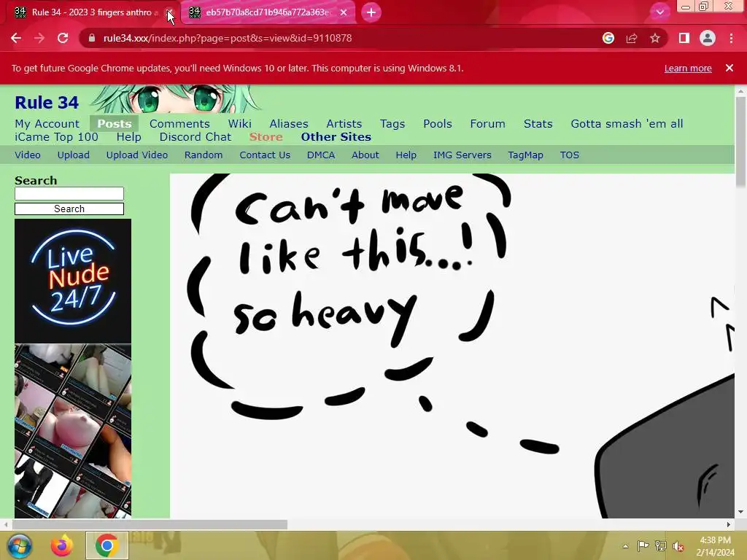Click the horizontal page scrollbar thumb
The width and height of the screenshot is (747, 560).
[150, 524]
